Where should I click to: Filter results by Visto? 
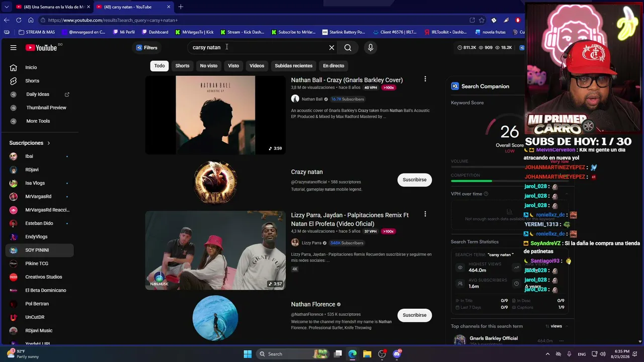[233, 66]
